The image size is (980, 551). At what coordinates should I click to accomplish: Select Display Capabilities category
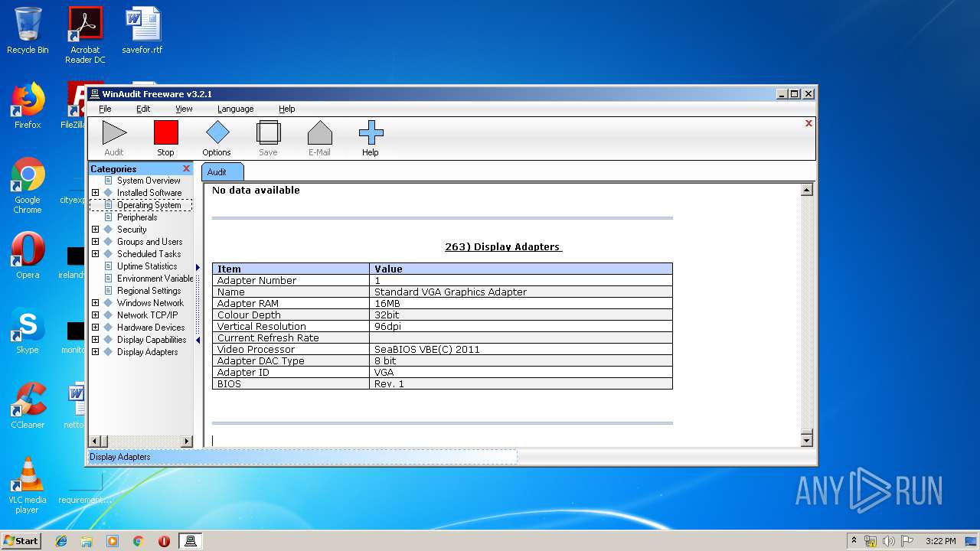152,340
